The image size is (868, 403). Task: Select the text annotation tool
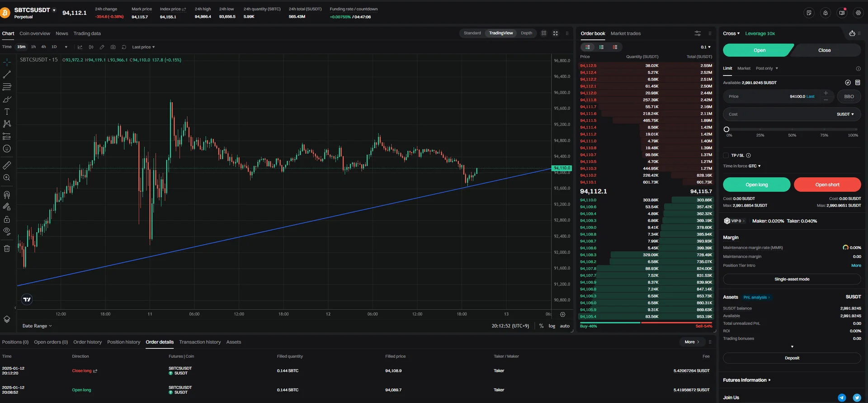(x=7, y=111)
